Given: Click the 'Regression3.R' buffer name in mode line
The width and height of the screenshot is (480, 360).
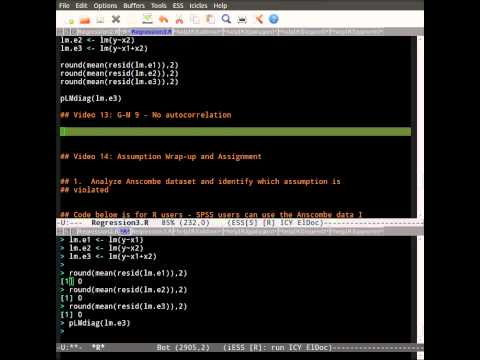Looking at the screenshot, I should click(120, 223).
